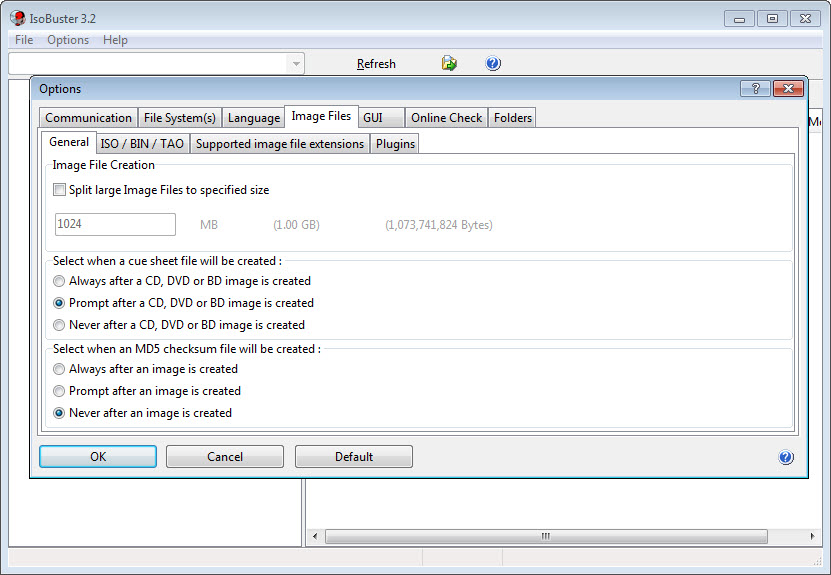Click the Cancel button

[225, 457]
